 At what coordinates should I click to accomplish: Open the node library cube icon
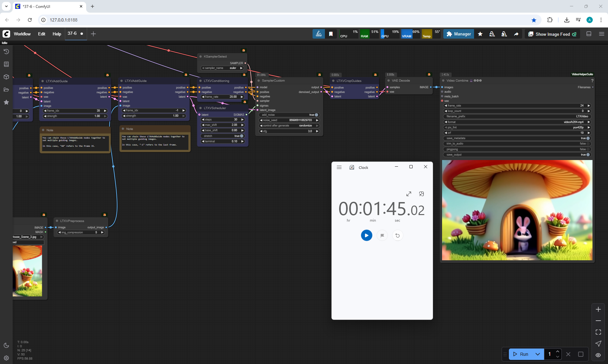[6, 77]
